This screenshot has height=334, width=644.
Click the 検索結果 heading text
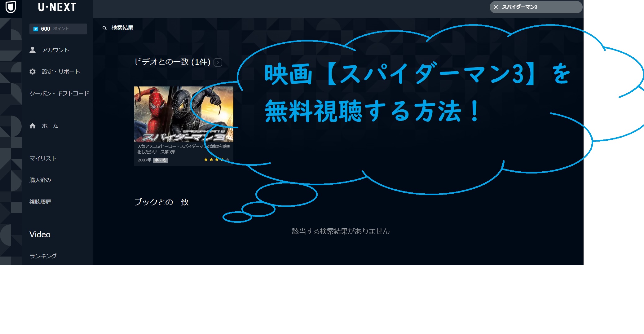click(122, 28)
